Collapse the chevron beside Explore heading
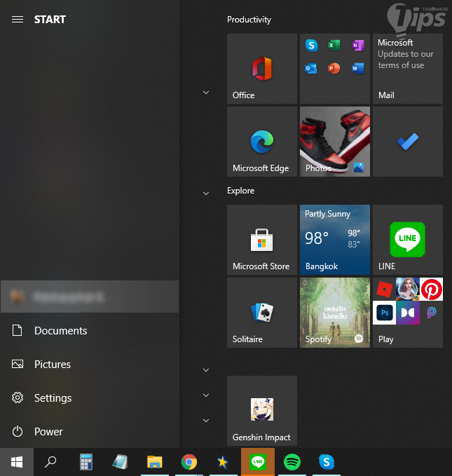Screen dimensions: 452x476 (x=206, y=193)
